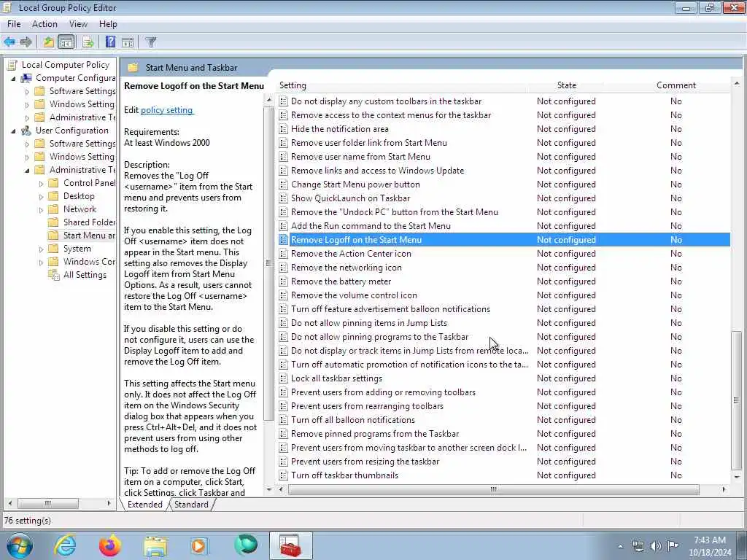Click the Export List toolbar icon
The height and width of the screenshot is (560, 747).
pyautogui.click(x=88, y=42)
